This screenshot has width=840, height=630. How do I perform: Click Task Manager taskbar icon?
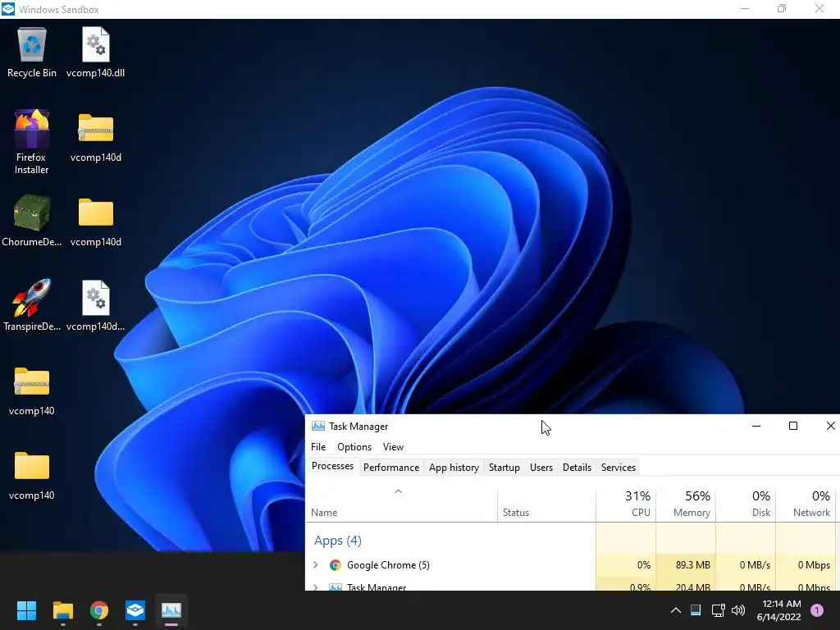click(x=171, y=610)
